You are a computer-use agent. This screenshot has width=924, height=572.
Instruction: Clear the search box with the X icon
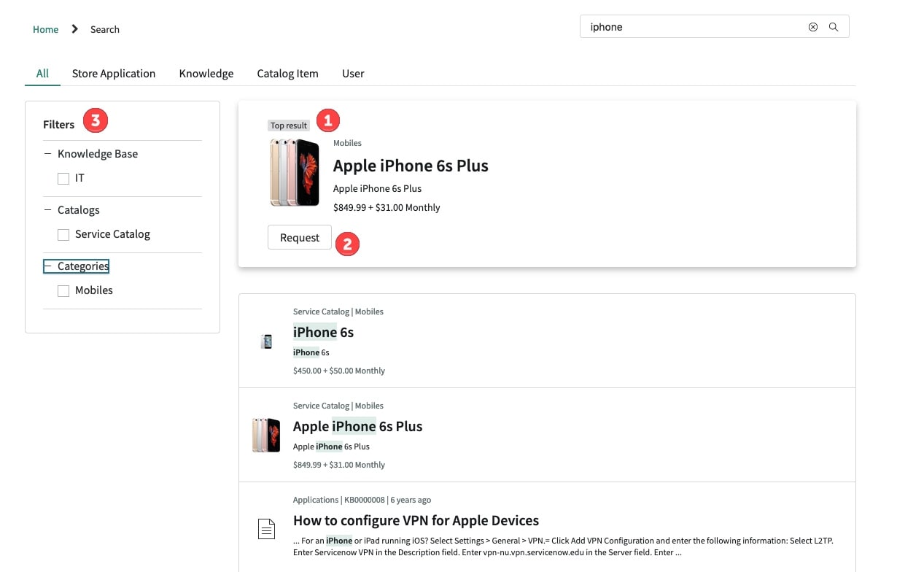812,27
